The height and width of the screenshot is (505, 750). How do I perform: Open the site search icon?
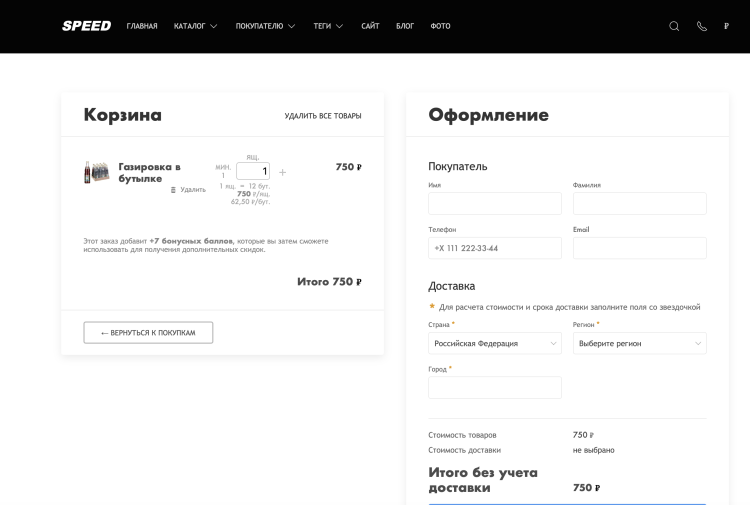674,26
